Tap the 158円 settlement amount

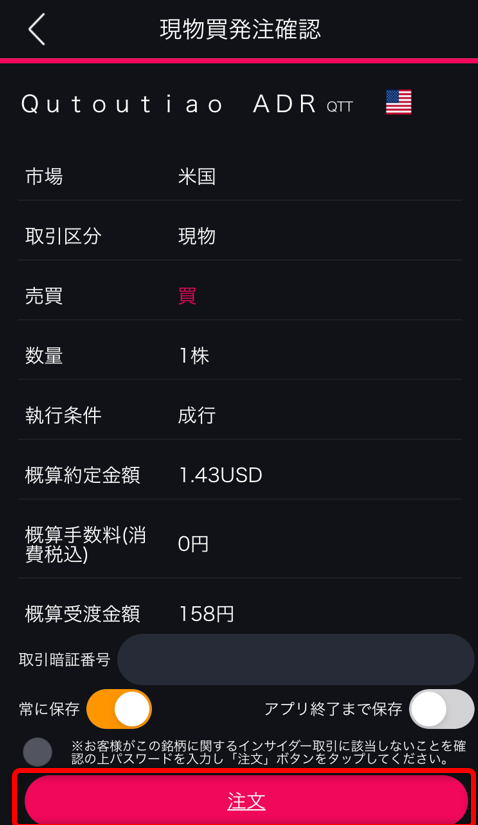206,614
